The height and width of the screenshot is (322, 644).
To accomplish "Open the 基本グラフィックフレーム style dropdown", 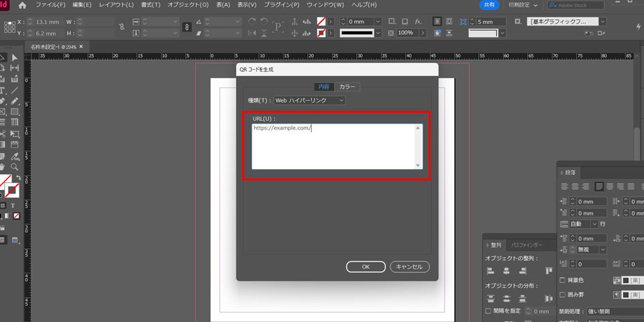I will (x=568, y=21).
